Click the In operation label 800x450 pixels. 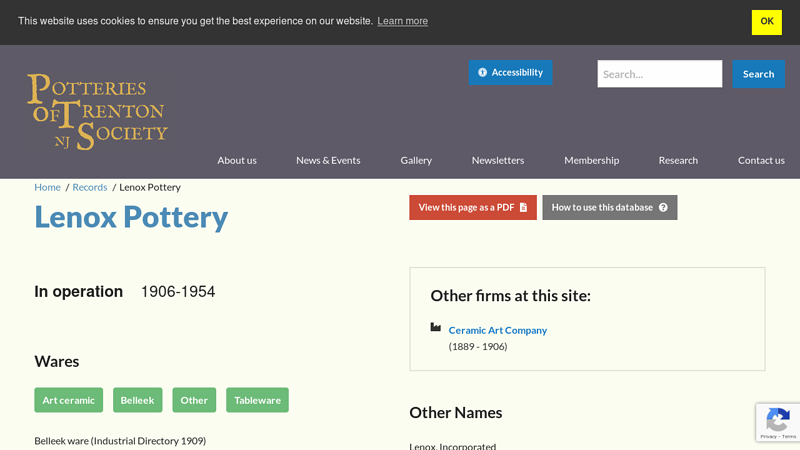79,291
